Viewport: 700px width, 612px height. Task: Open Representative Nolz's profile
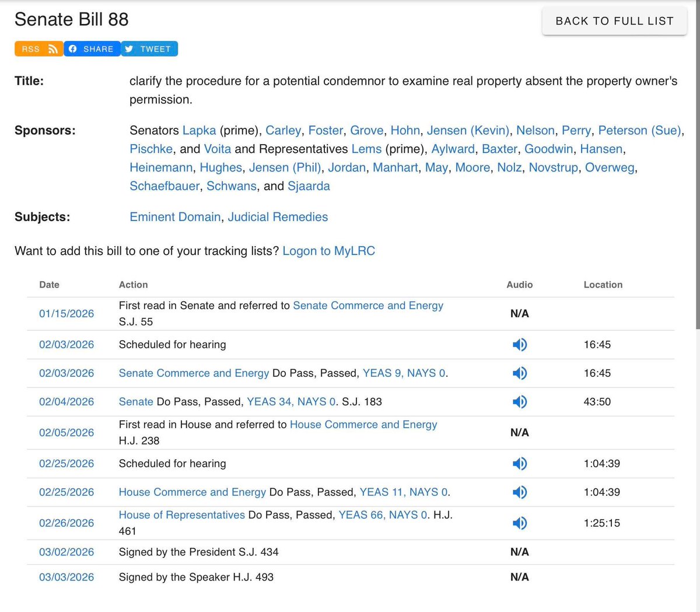click(x=509, y=168)
